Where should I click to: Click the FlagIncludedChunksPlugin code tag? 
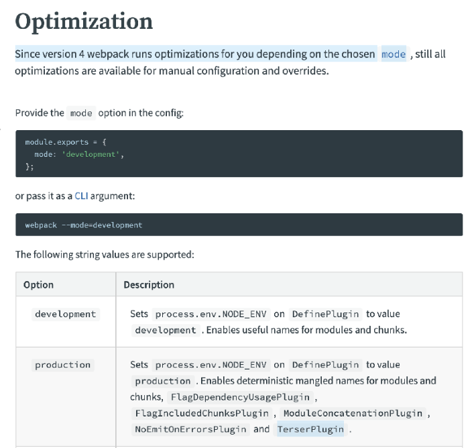(x=202, y=413)
